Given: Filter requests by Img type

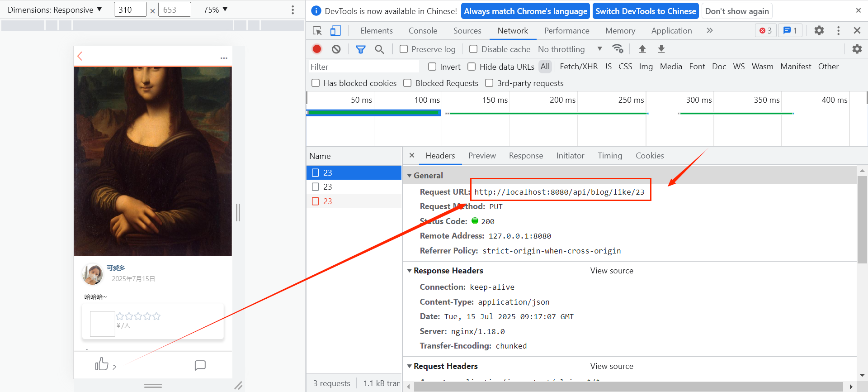Looking at the screenshot, I should tap(646, 67).
